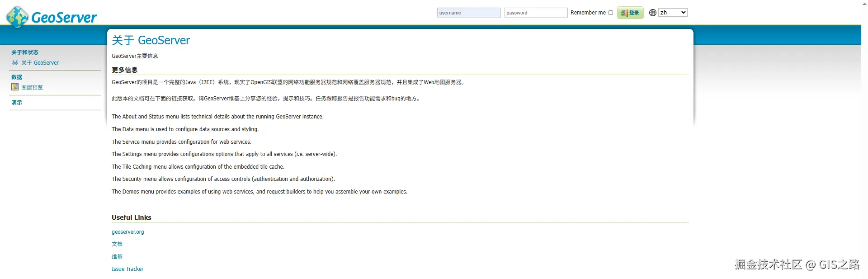Open the zh language dropdown
The width and height of the screenshot is (868, 279).
pos(673,13)
